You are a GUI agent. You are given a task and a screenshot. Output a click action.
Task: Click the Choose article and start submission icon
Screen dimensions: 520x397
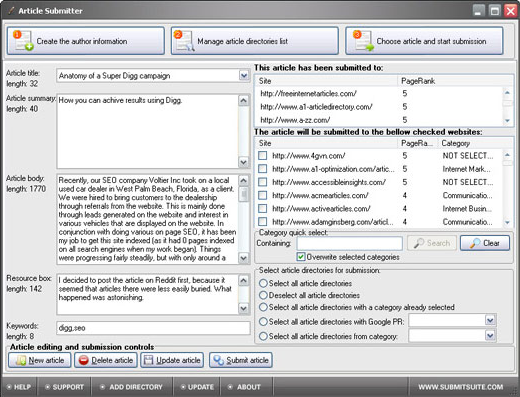pyautogui.click(x=363, y=41)
